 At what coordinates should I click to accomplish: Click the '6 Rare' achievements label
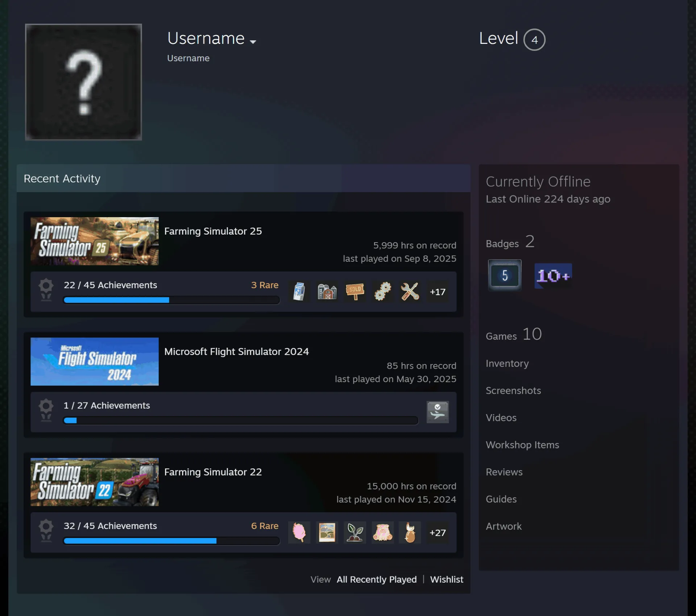265,526
